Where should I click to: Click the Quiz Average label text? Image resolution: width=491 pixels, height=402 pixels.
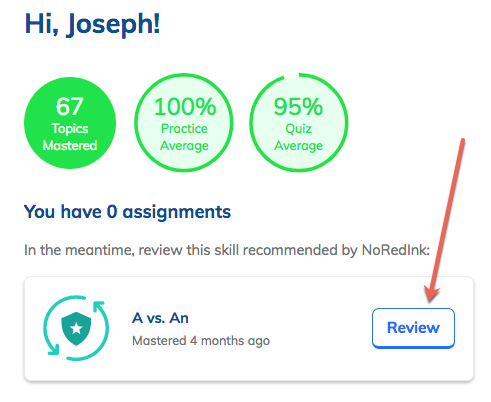click(x=298, y=137)
